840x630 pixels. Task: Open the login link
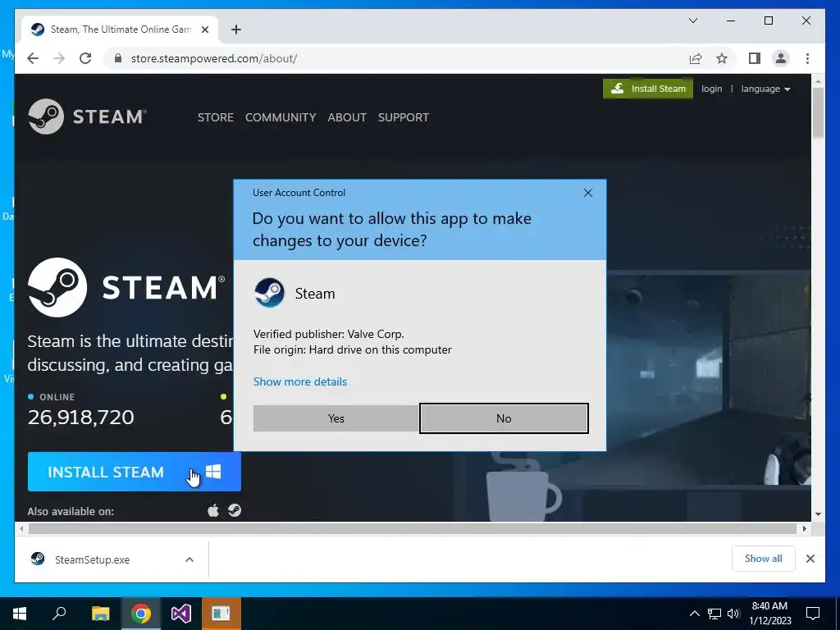point(711,89)
